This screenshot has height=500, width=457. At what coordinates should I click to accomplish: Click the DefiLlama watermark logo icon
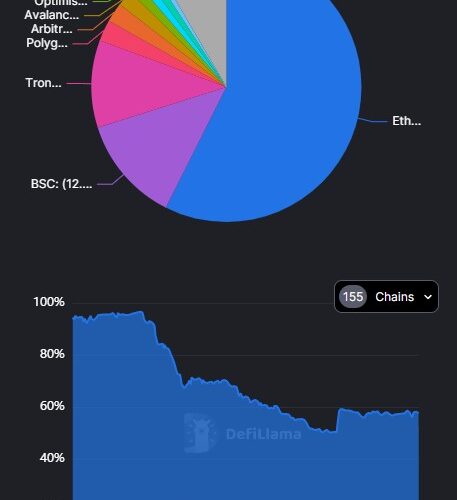click(200, 433)
